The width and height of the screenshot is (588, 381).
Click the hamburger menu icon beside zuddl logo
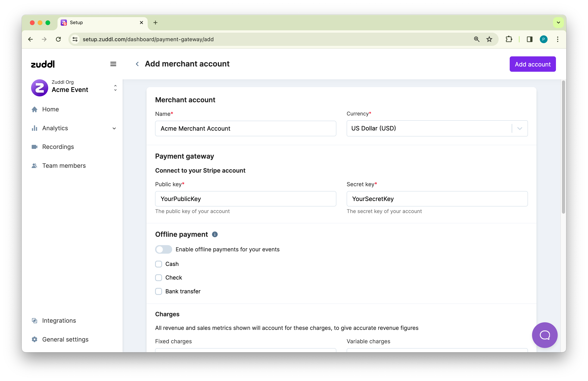[113, 64]
